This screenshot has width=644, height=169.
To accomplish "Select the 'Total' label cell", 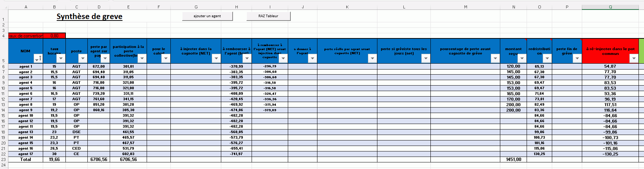I will [x=26, y=159].
